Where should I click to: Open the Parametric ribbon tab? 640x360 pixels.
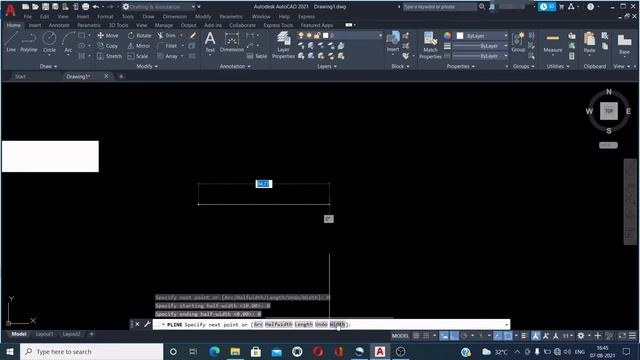[89, 25]
